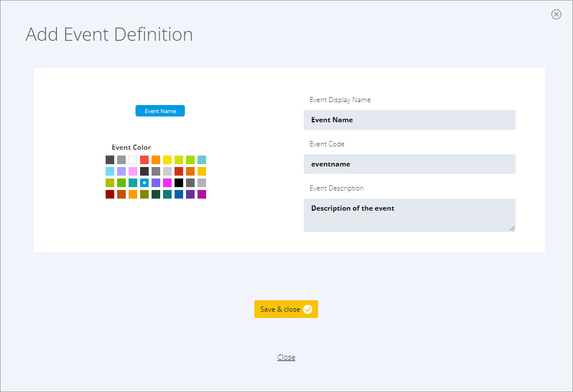The image size is (573, 392).
Task: Click the textarea resize handle corner
Action: [512, 228]
